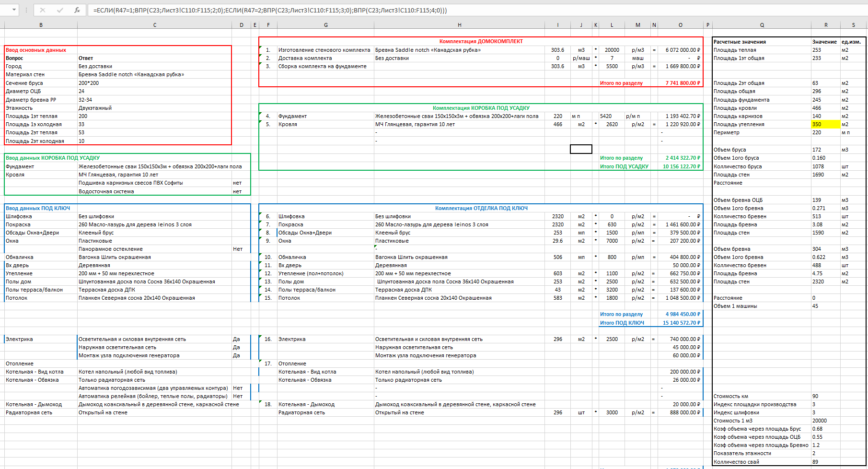Click the yellow 350 Площадь утепления cell
This screenshot has width=868, height=469.
[x=825, y=124]
